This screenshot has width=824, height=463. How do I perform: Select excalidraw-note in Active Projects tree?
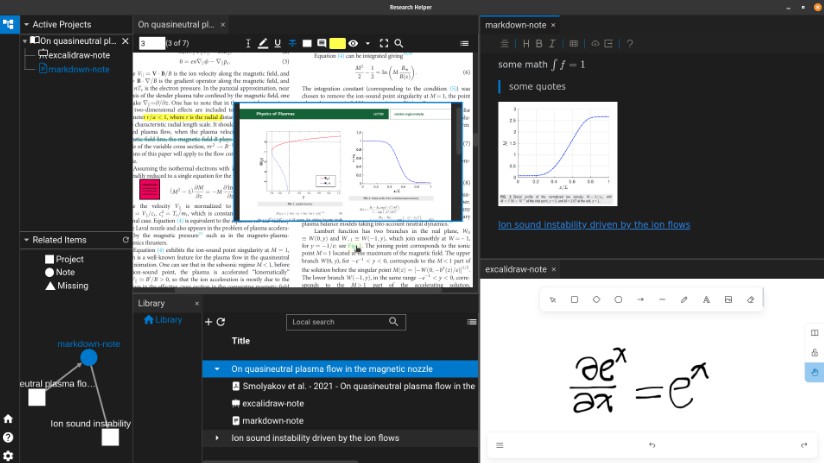(x=79, y=55)
